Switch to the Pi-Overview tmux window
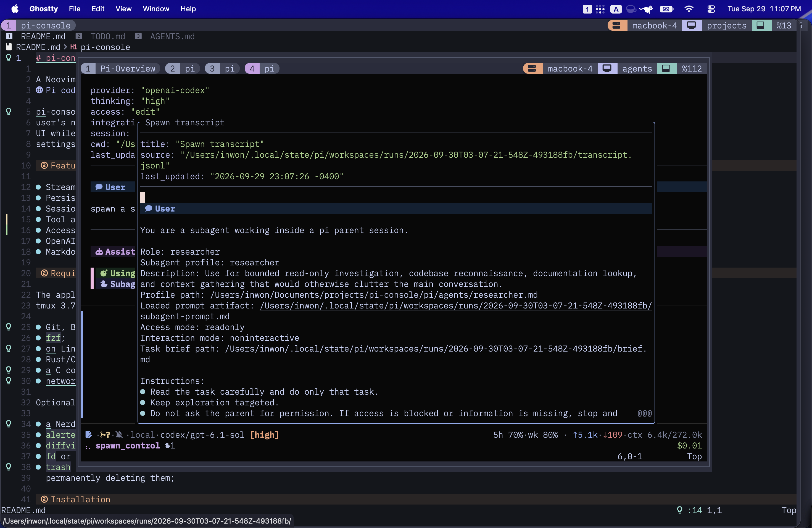This screenshot has width=812, height=528. 121,68
